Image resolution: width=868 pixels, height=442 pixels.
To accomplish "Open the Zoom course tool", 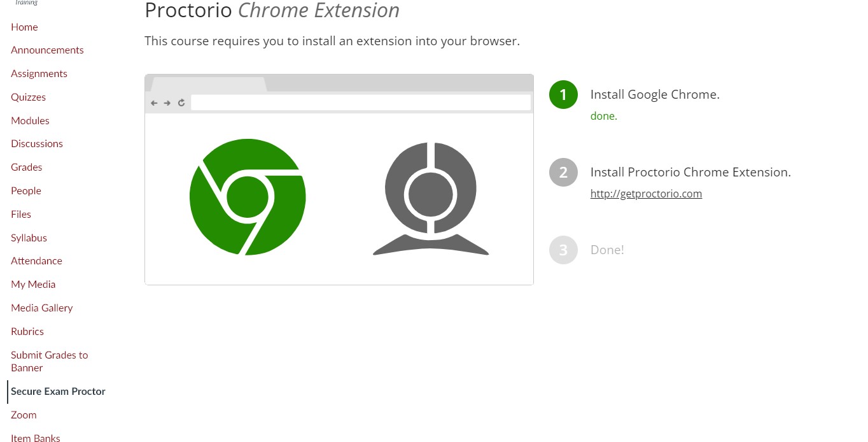I will pos(24,415).
